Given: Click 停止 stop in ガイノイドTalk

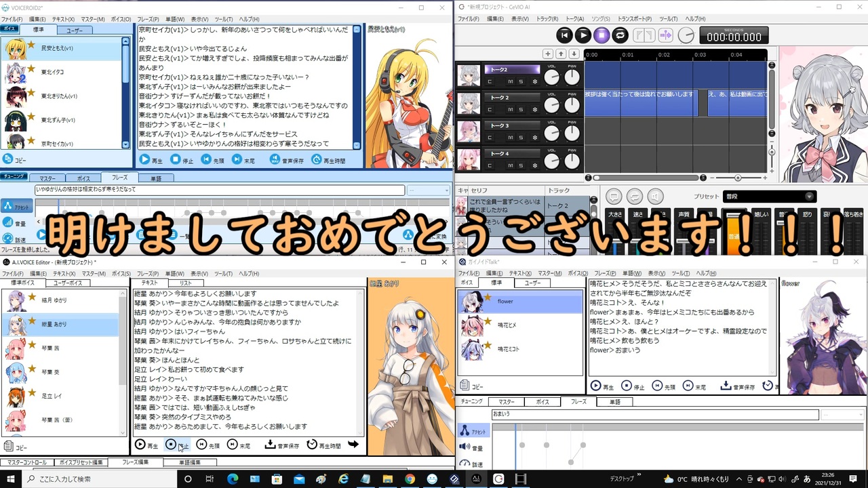Looking at the screenshot, I should tap(633, 386).
